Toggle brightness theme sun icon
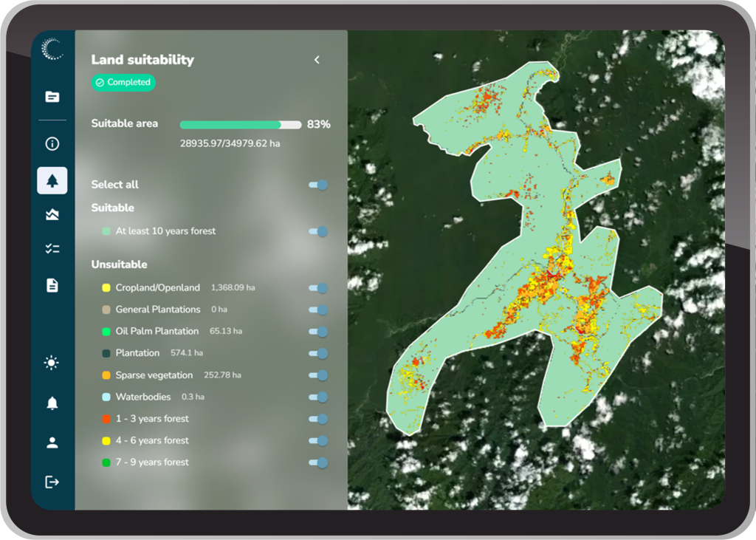Viewport: 756px width, 540px height. pos(52,363)
